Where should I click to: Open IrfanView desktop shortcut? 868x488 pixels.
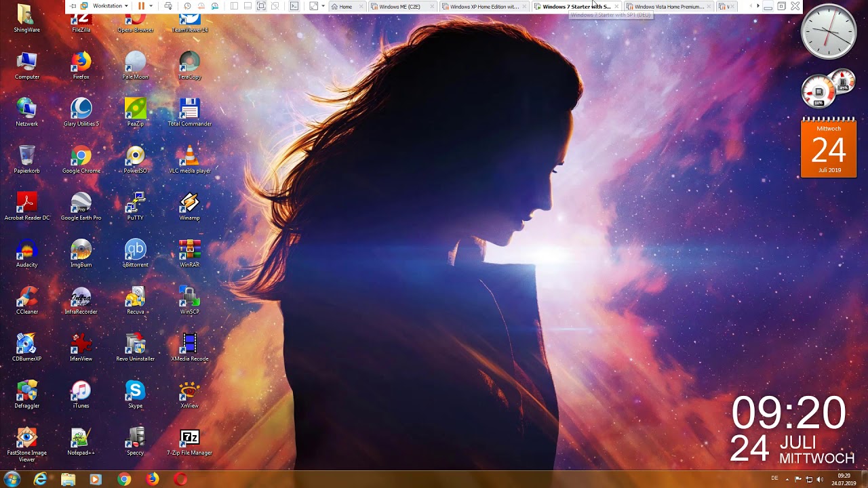[81, 347]
